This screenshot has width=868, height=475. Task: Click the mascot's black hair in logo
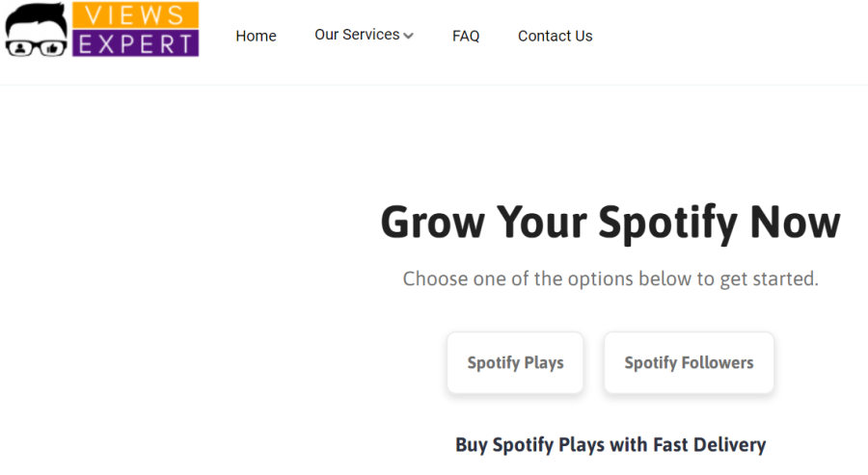(x=36, y=13)
